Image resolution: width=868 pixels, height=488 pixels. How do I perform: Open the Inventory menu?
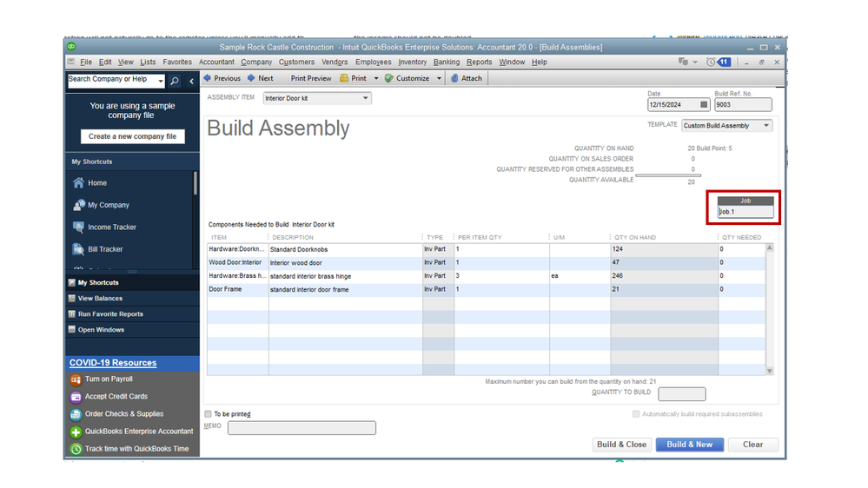(x=413, y=62)
